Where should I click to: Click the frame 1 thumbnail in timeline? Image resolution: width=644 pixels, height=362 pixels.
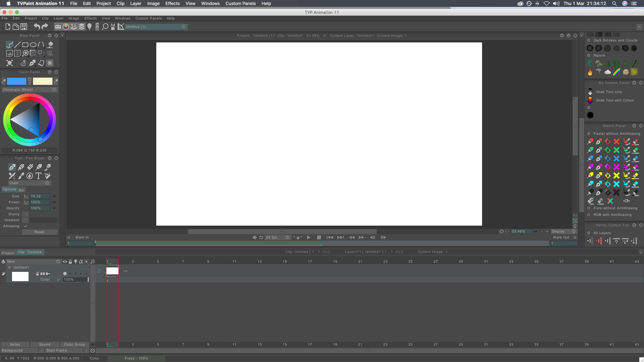(112, 271)
